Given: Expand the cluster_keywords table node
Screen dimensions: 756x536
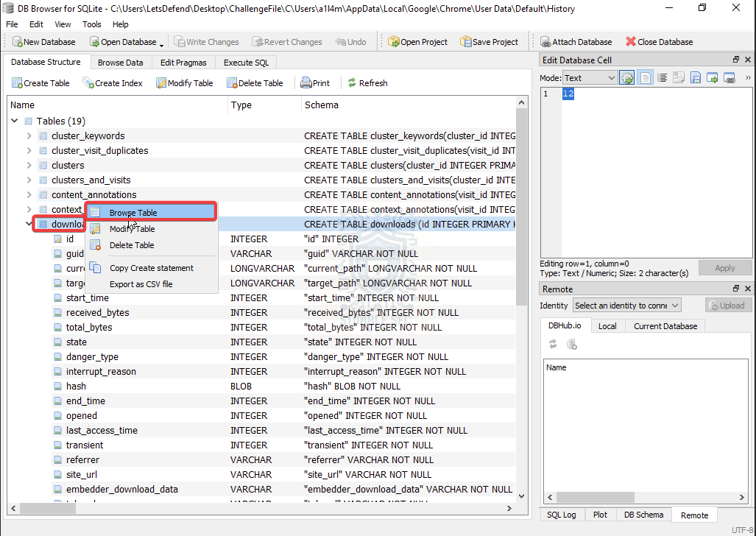Looking at the screenshot, I should [x=29, y=136].
